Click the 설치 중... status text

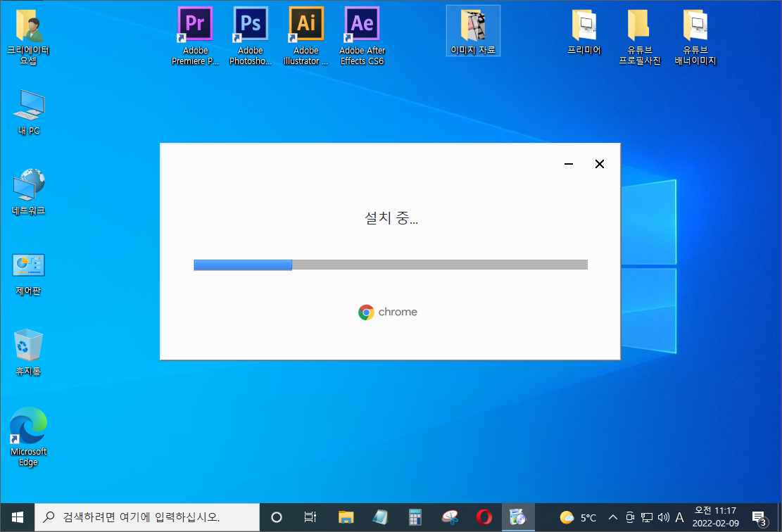pyautogui.click(x=391, y=218)
